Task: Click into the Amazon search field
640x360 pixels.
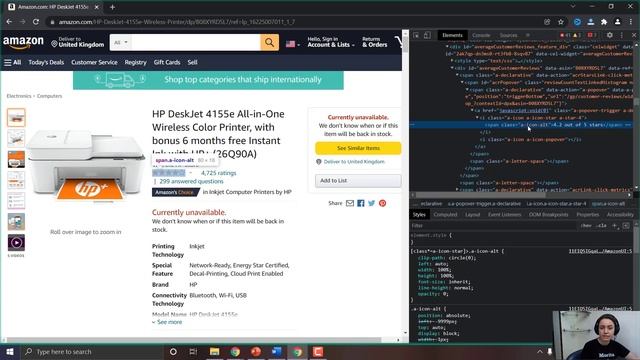Action: [x=196, y=42]
